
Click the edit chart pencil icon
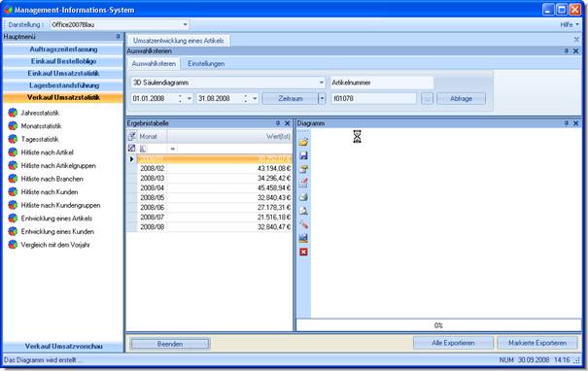point(303,183)
